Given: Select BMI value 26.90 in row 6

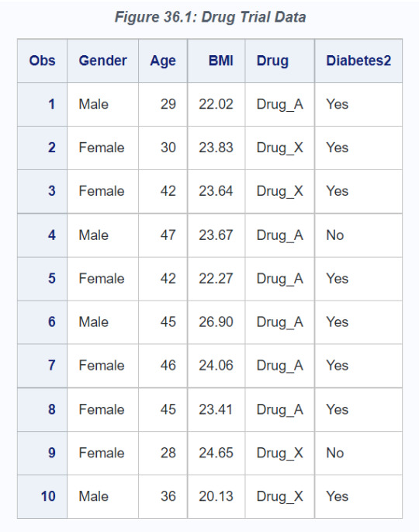Looking at the screenshot, I should coord(216,322).
